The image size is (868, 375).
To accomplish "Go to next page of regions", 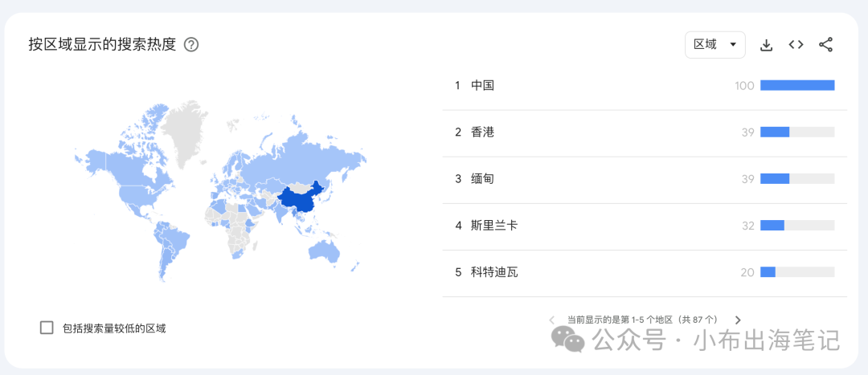I will point(738,320).
